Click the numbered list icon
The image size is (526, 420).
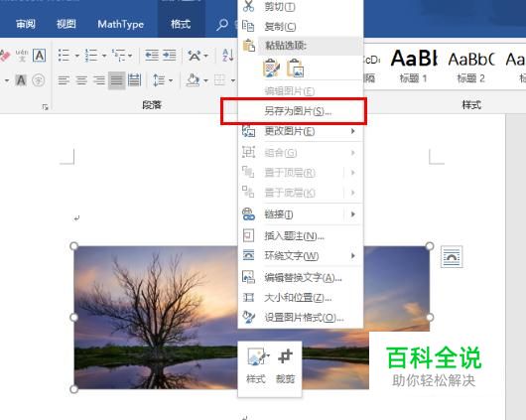click(x=91, y=55)
